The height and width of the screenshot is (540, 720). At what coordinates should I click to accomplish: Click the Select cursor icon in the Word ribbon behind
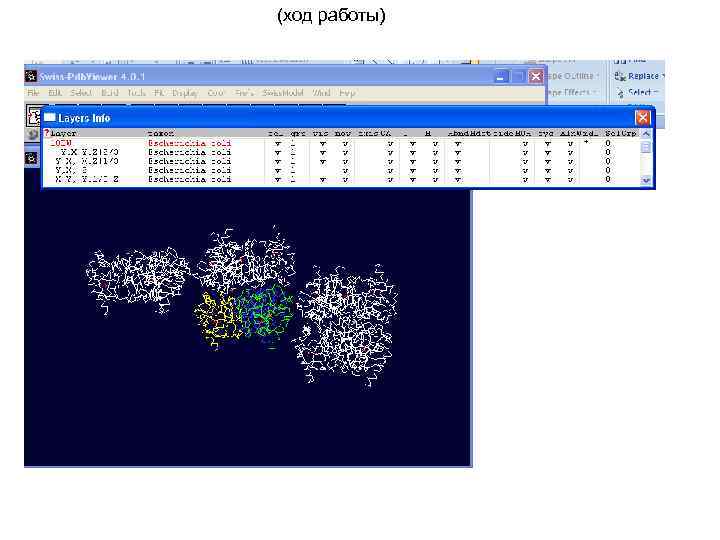pos(621,93)
